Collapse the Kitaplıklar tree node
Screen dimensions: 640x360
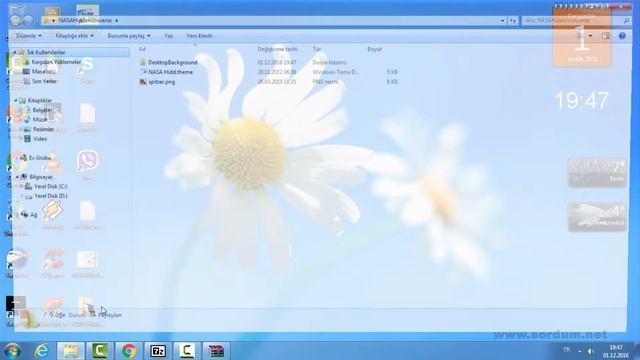click(16, 100)
